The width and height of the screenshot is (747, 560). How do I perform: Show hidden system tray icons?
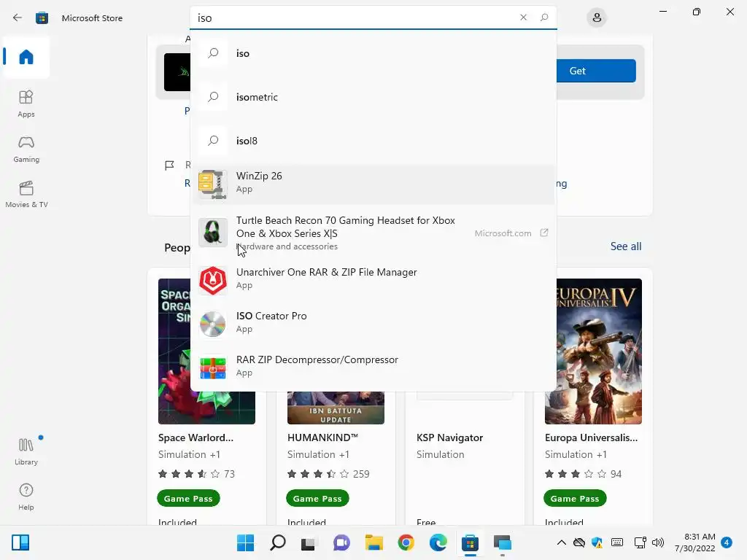(x=562, y=542)
